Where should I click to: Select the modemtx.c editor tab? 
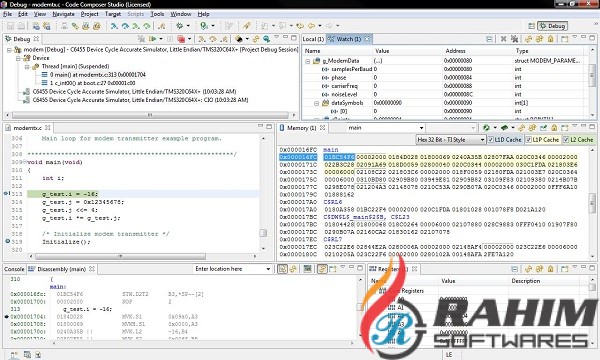pos(27,128)
